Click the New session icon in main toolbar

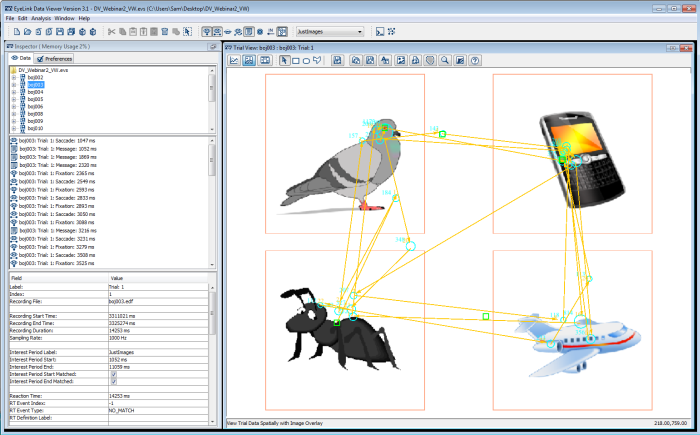coord(17,32)
